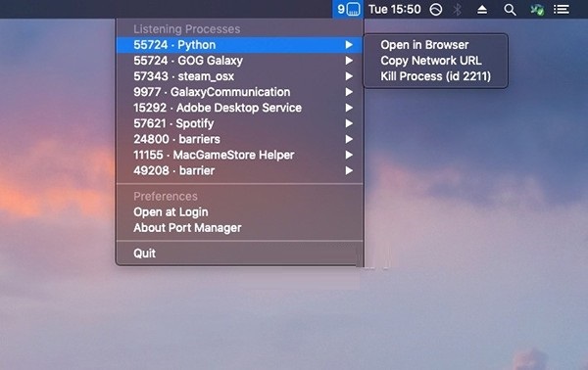This screenshot has width=588, height=370.
Task: Click the eject icon in menu bar
Action: [x=482, y=10]
